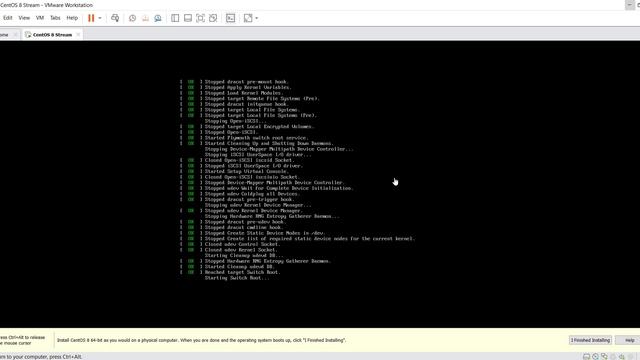The width and height of the screenshot is (640, 360).
Task: Open the snapshot manager
Action: [x=158, y=18]
